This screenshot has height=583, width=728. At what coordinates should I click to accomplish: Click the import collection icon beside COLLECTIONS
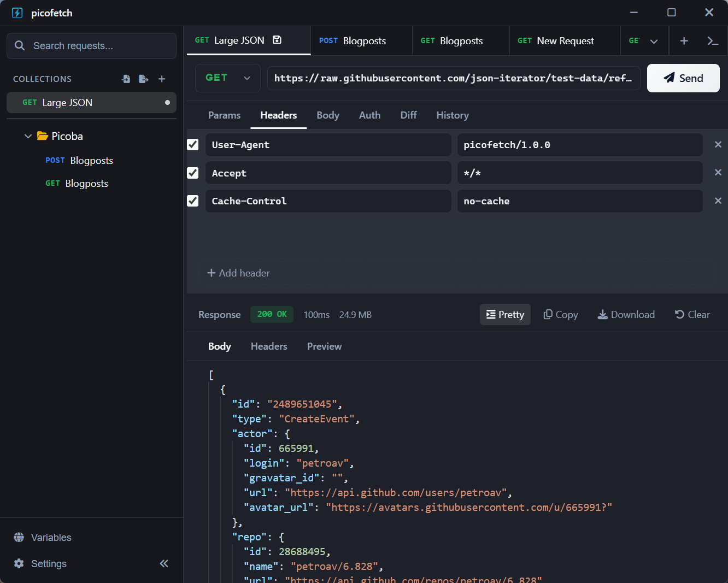pos(126,79)
